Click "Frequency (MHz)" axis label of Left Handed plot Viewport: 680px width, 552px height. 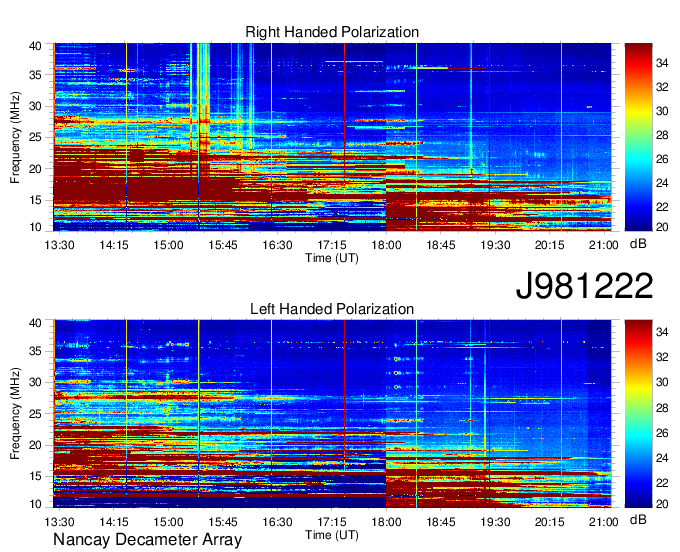(x=15, y=414)
